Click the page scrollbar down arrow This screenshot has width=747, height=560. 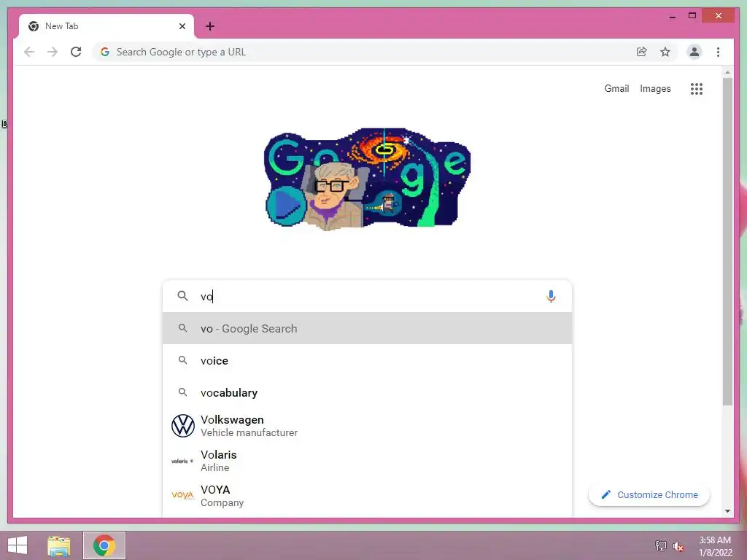[727, 511]
